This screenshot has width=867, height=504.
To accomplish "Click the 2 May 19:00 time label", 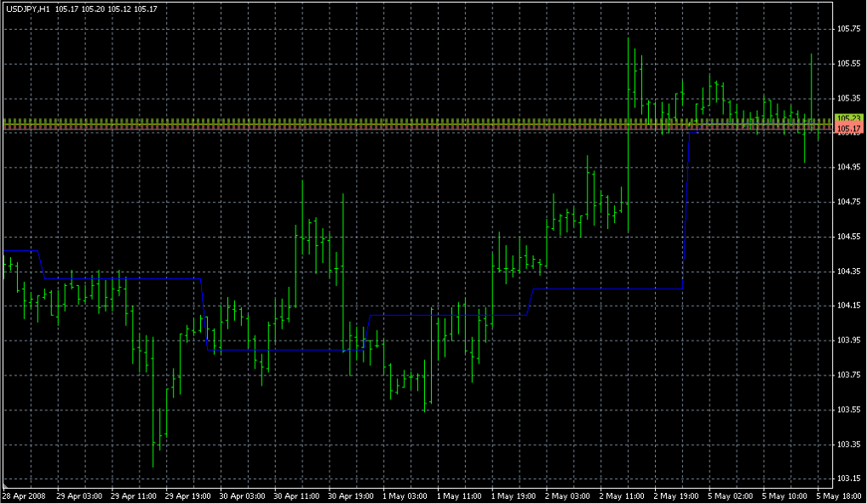I will click(675, 495).
